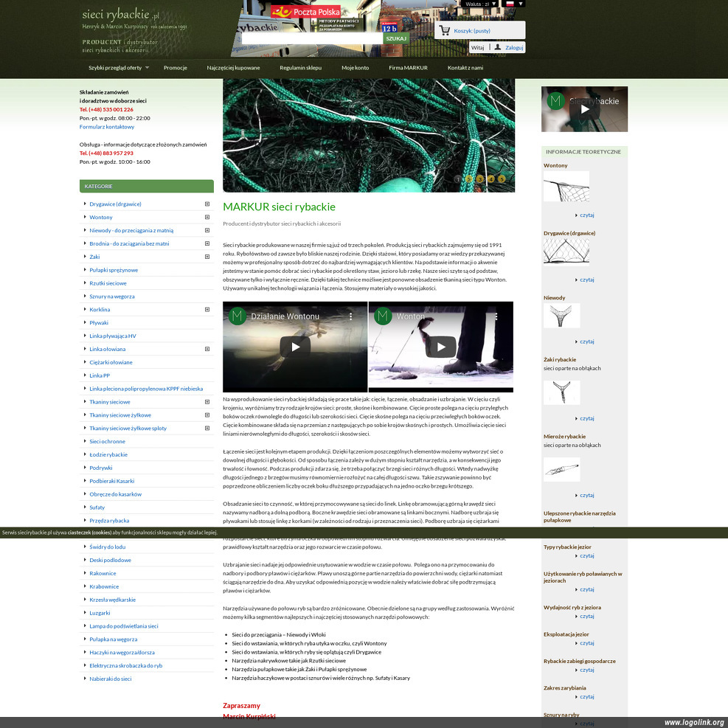
Task: Expand the Żaki category
Action: (x=207, y=257)
